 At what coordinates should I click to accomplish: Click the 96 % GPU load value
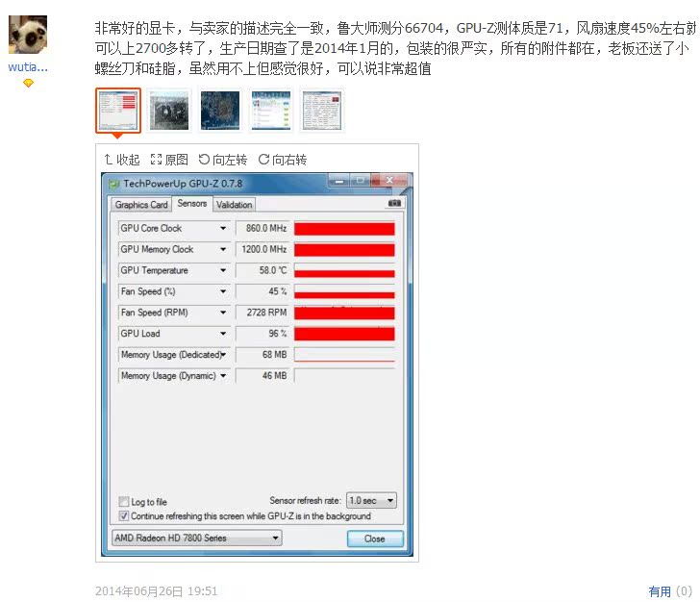(x=262, y=333)
